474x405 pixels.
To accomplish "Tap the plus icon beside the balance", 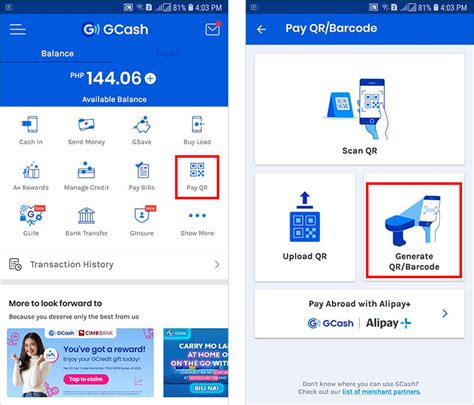I will [x=150, y=79].
